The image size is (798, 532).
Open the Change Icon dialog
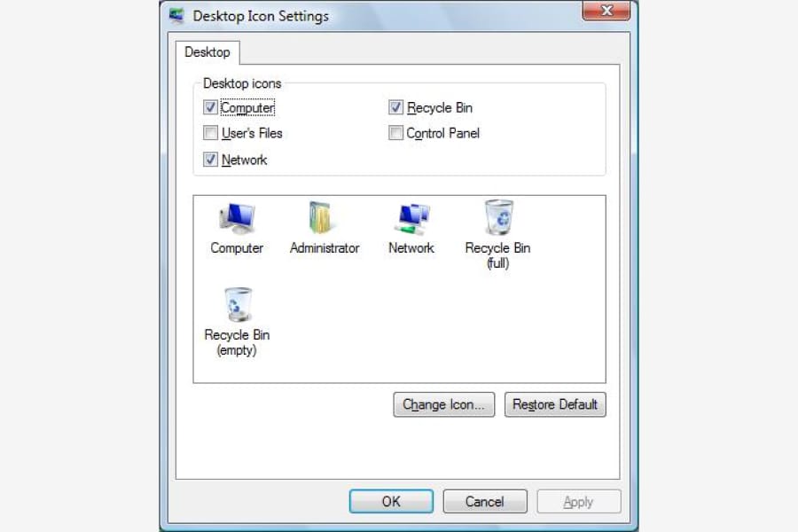pos(444,404)
